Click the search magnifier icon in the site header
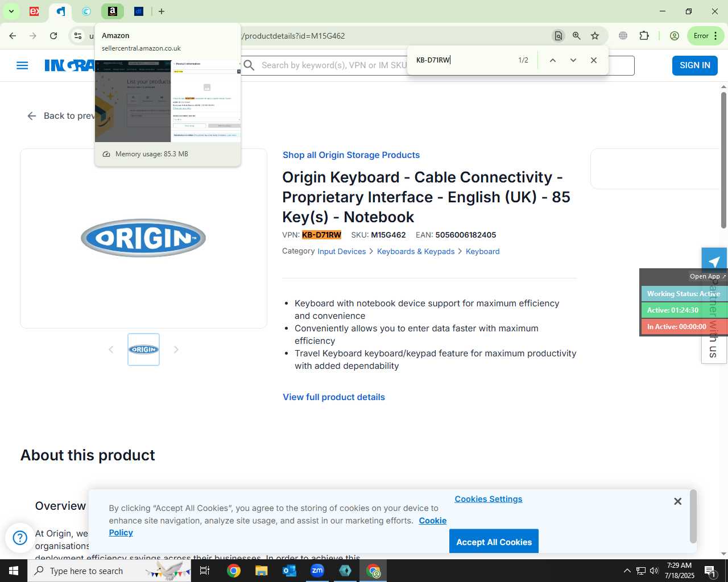The height and width of the screenshot is (582, 728). pos(249,65)
